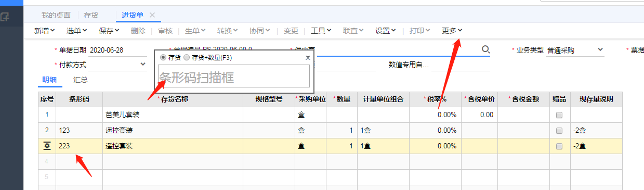Click the 审核 toolbar button
Screen dimensions: 644x190
(x=165, y=31)
